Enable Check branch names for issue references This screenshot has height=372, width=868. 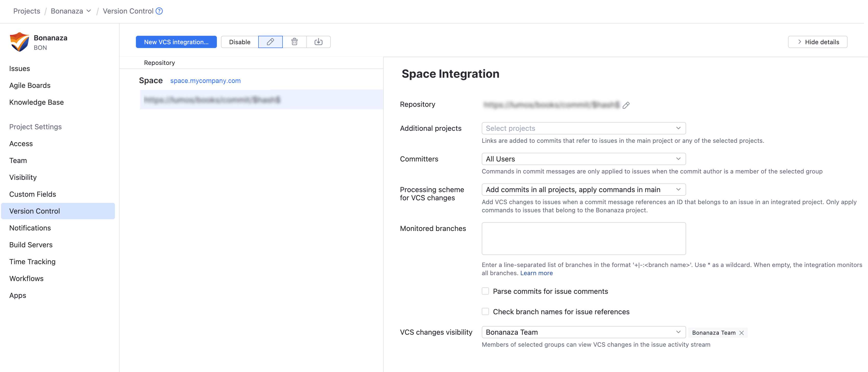[485, 311]
